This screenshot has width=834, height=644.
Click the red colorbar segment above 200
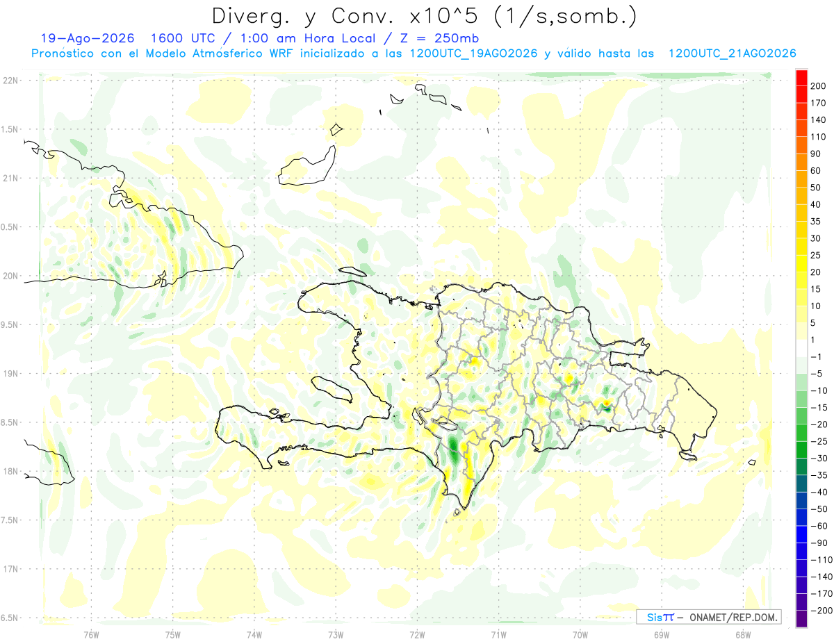tap(802, 77)
